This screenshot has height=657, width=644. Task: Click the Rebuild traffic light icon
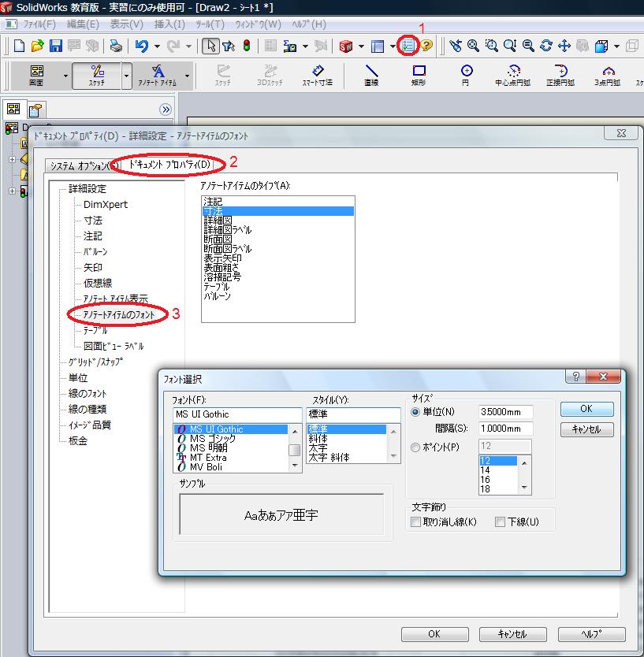click(x=247, y=46)
